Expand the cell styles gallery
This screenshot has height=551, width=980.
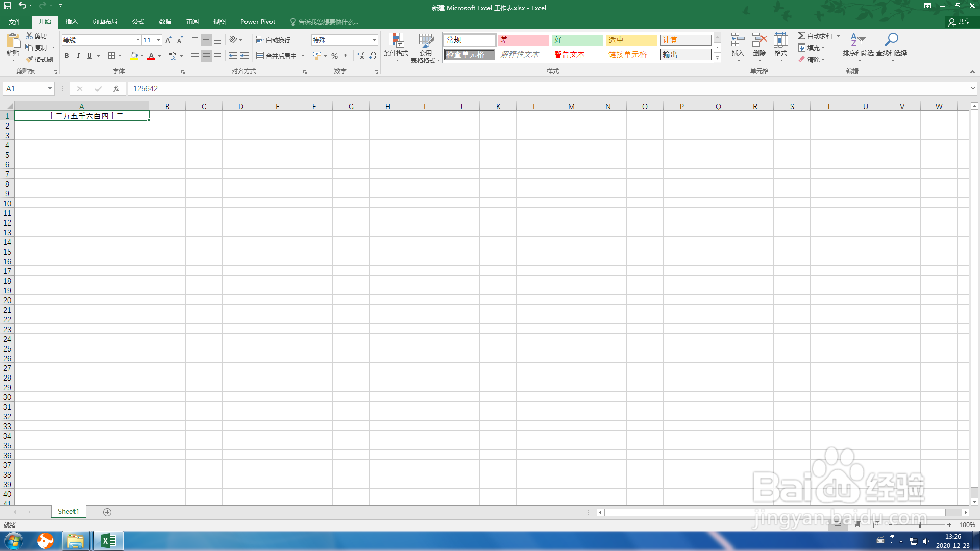[x=717, y=58]
